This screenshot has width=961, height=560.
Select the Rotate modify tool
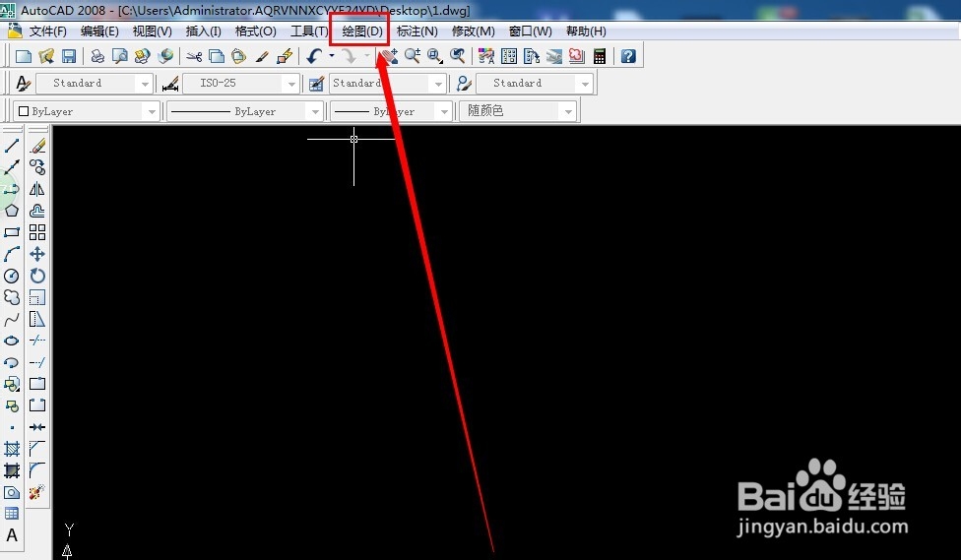37,276
